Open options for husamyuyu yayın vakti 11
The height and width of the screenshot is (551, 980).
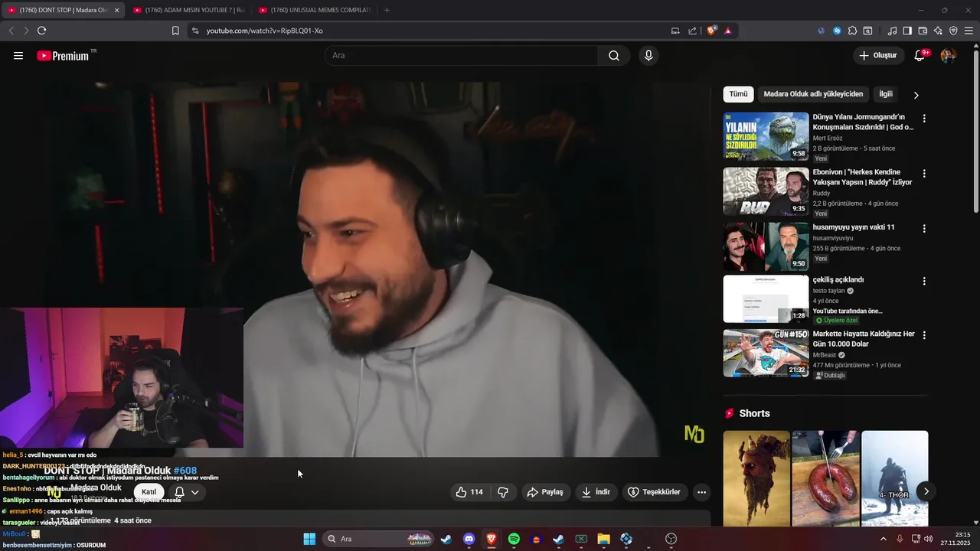click(x=924, y=229)
